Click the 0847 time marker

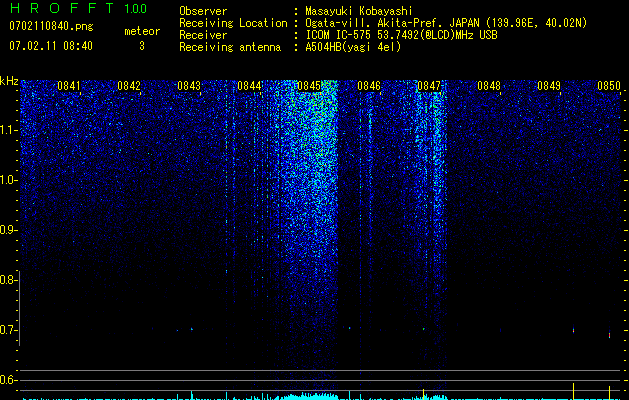[x=429, y=86]
